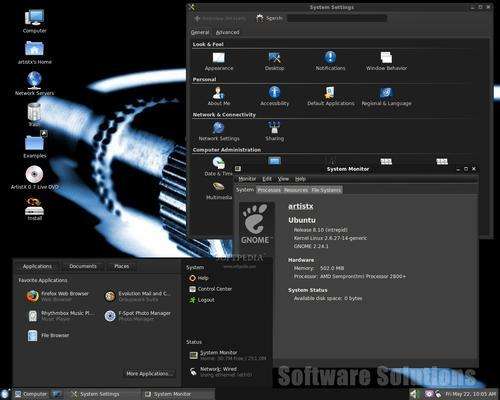Launch Firefox Web Browser
The image size is (500, 400).
click(58, 296)
